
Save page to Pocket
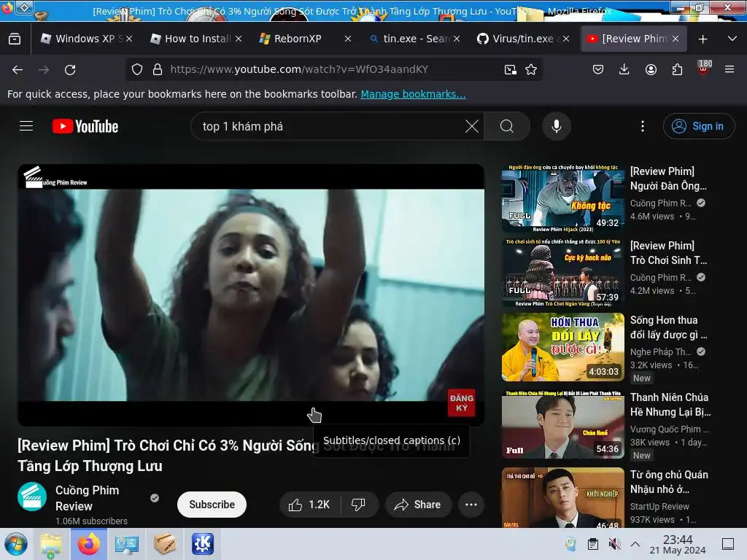(x=598, y=69)
